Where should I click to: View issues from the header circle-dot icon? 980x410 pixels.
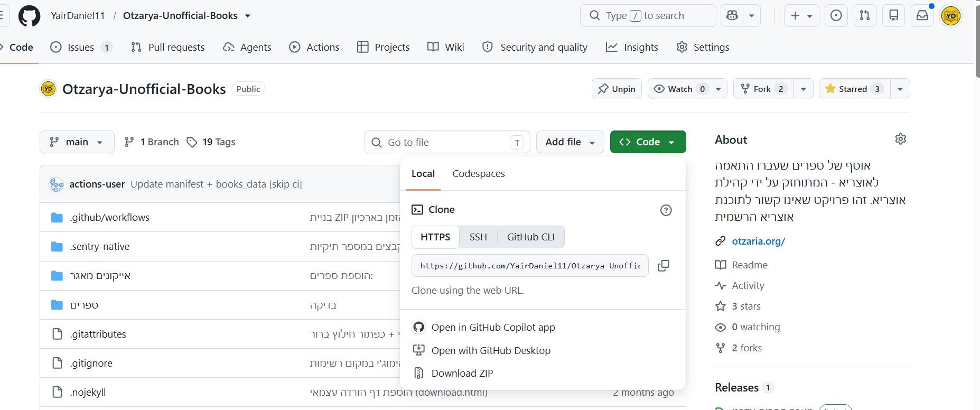836,16
